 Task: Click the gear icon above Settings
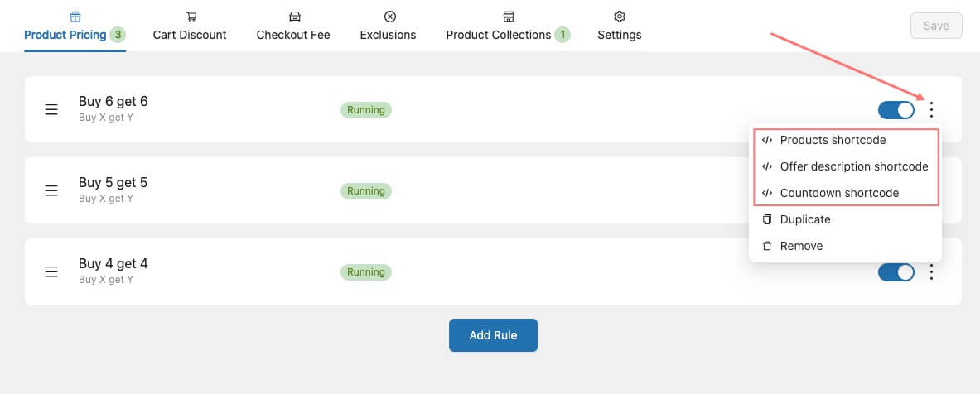[619, 17]
